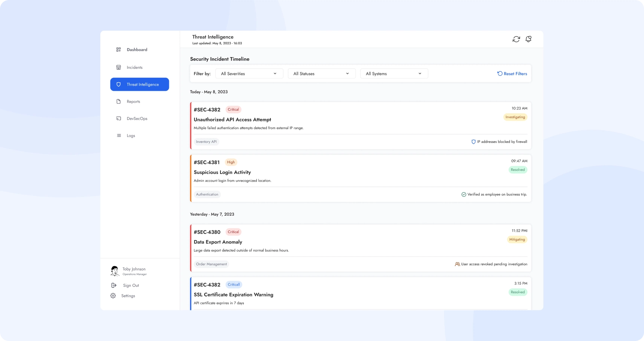This screenshot has width=644, height=341.
Task: Open the All Statuses filter dropdown
Action: 321,74
